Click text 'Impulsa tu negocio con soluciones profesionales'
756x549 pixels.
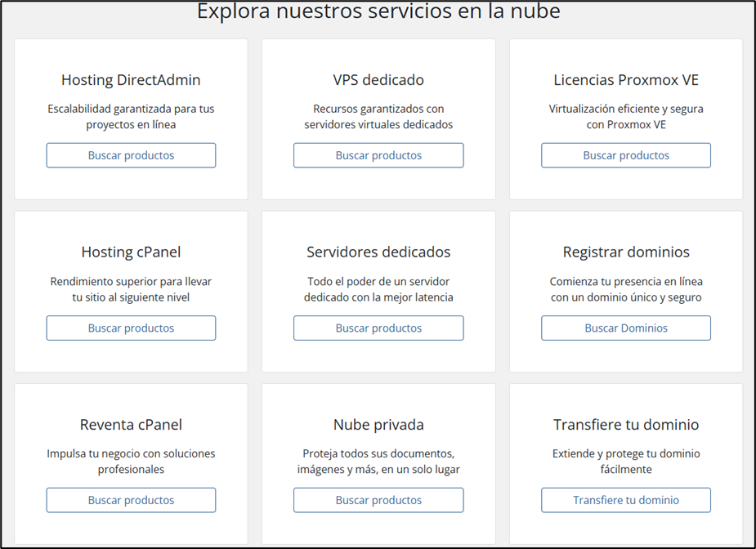point(131,462)
